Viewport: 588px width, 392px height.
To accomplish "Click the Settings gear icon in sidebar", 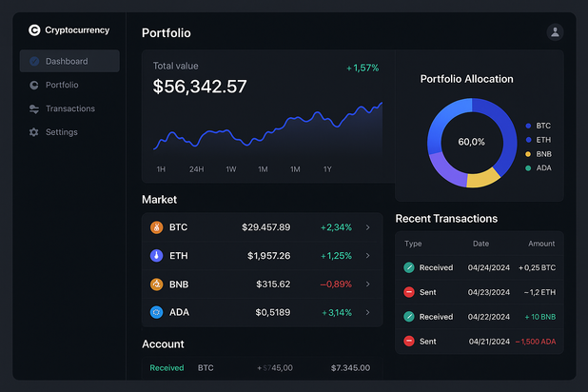I will click(x=34, y=132).
